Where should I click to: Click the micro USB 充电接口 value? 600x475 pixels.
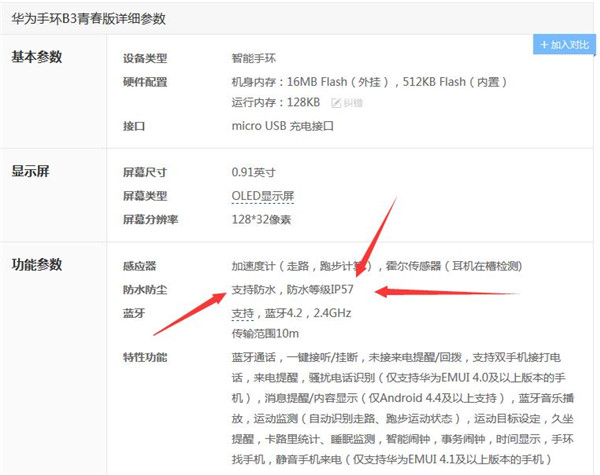click(282, 126)
